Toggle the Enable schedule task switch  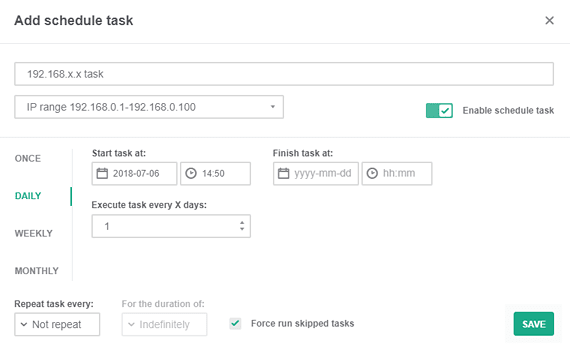(x=439, y=111)
